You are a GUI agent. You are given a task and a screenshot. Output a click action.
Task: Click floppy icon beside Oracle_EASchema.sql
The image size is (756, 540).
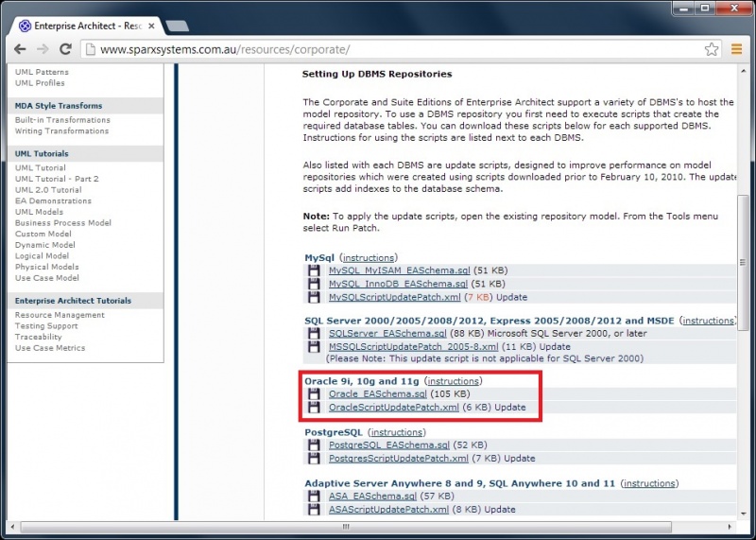[x=314, y=393]
